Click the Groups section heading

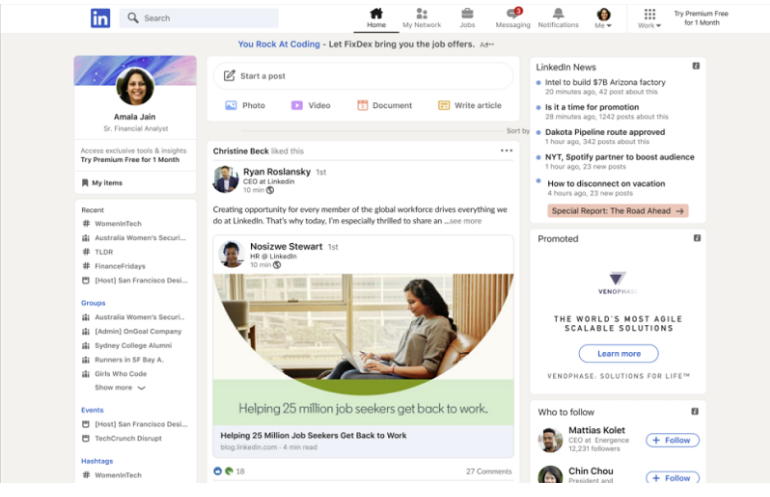pyautogui.click(x=93, y=303)
